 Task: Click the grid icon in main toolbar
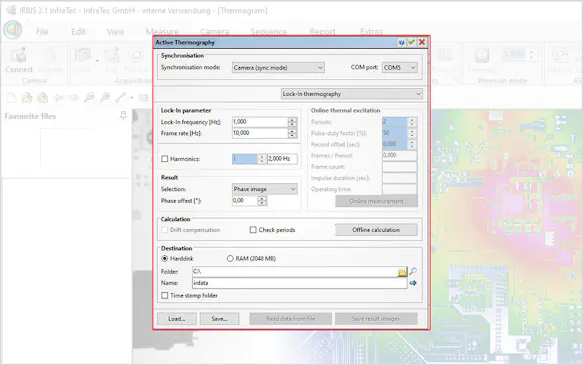143,98
